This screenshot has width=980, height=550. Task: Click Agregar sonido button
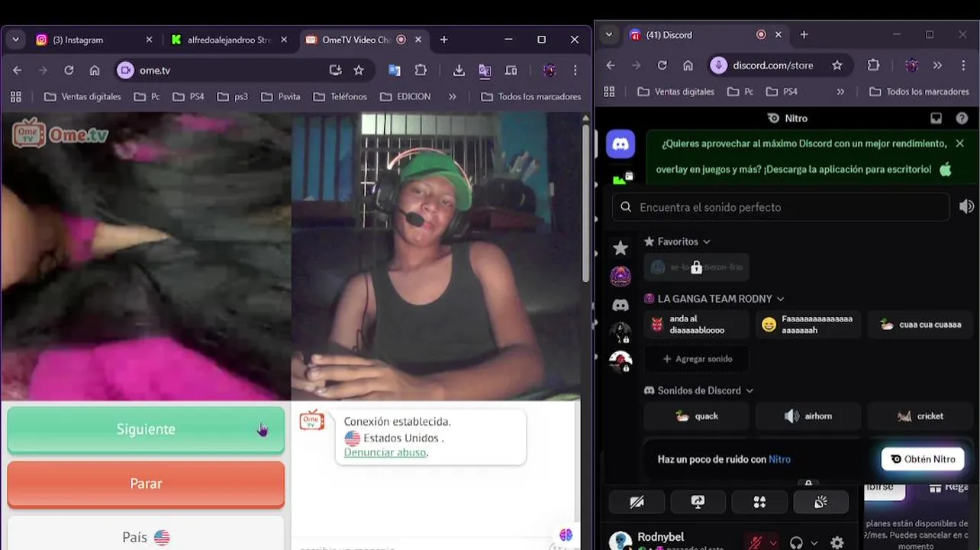coord(696,359)
